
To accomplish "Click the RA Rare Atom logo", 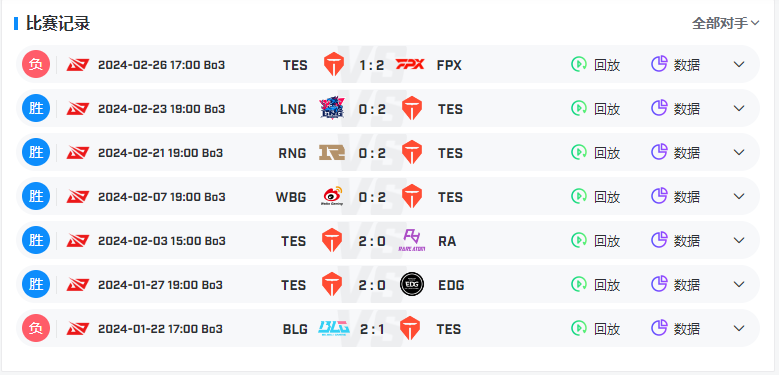I will coord(412,241).
